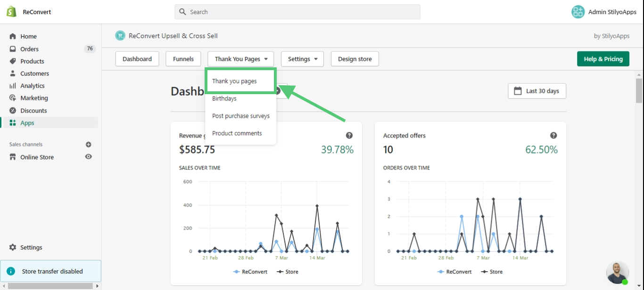Add sales channel with plus icon

(x=88, y=145)
